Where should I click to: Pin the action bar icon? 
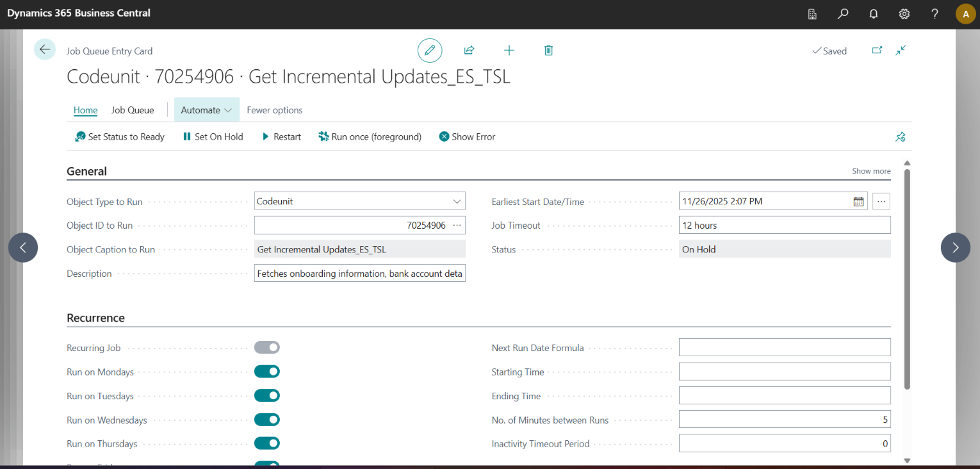click(901, 136)
